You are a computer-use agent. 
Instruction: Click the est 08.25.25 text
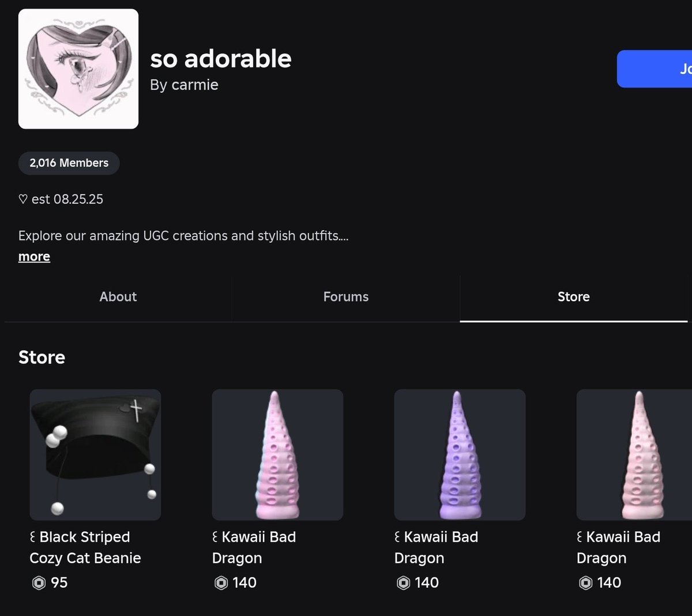(x=61, y=200)
